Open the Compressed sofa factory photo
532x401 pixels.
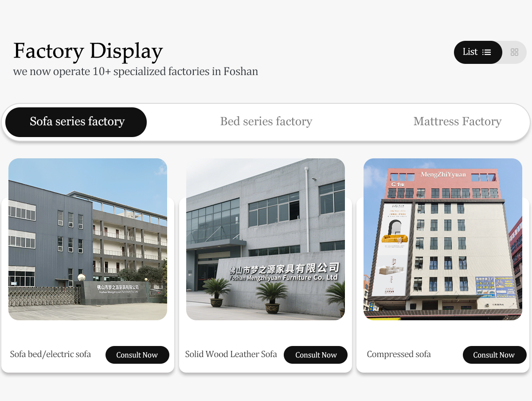coord(443,239)
